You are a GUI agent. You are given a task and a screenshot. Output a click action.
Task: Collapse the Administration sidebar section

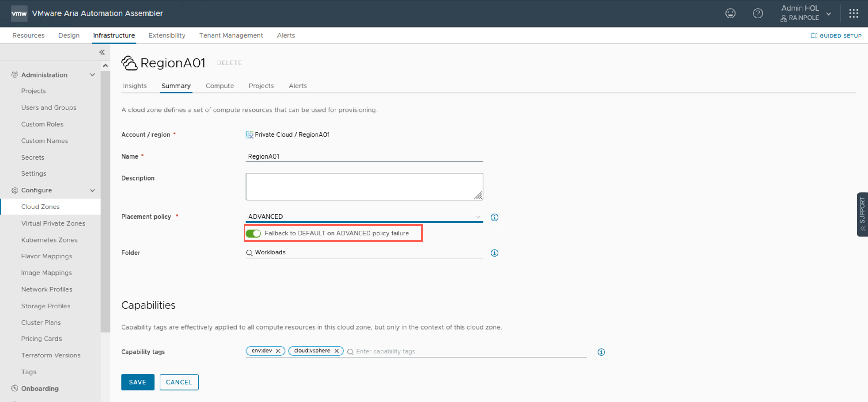click(x=92, y=75)
